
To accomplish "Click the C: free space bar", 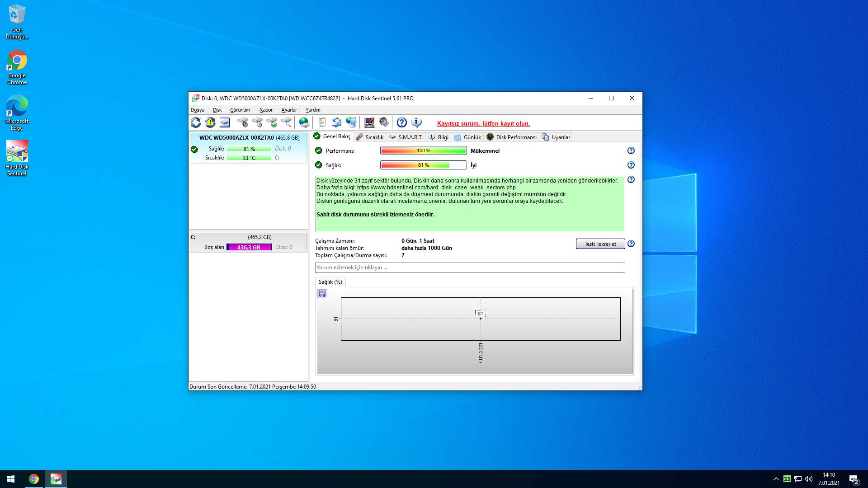I will (249, 247).
